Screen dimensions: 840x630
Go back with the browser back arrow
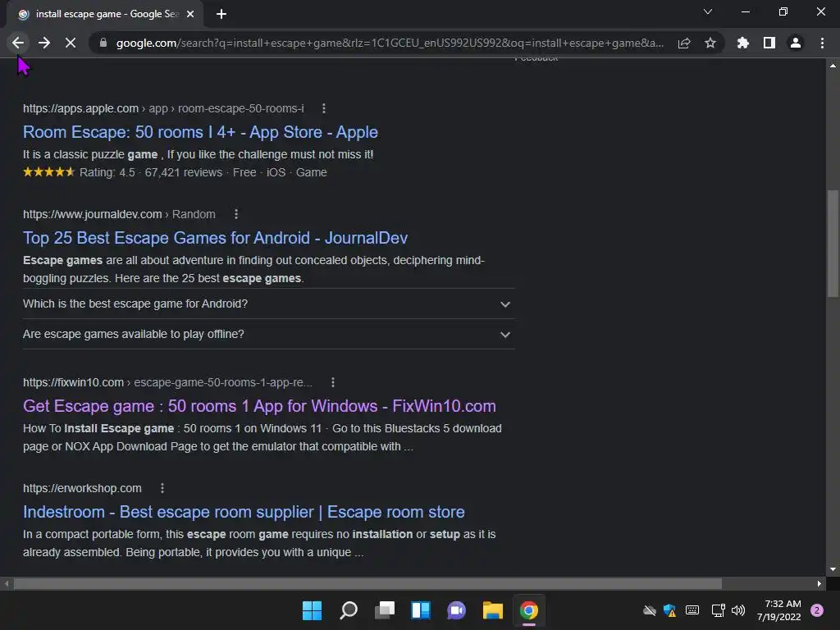[18, 43]
